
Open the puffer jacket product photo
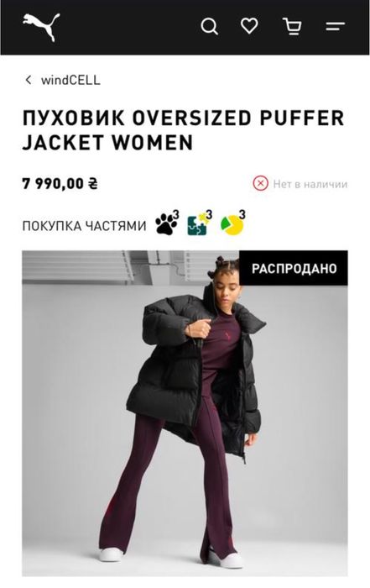click(185, 413)
